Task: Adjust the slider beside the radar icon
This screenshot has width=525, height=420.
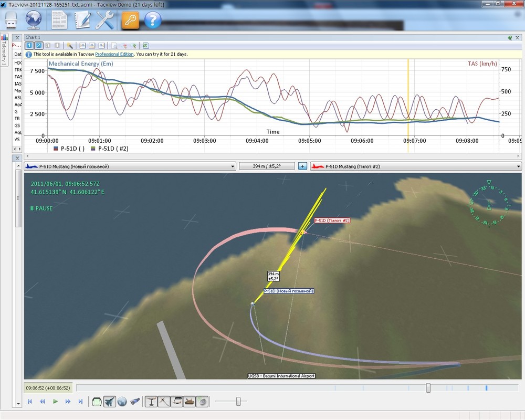Action: (x=238, y=401)
